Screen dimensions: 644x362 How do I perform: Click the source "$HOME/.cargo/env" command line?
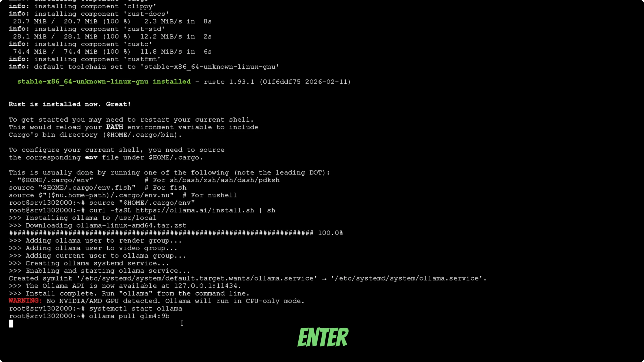click(142, 203)
